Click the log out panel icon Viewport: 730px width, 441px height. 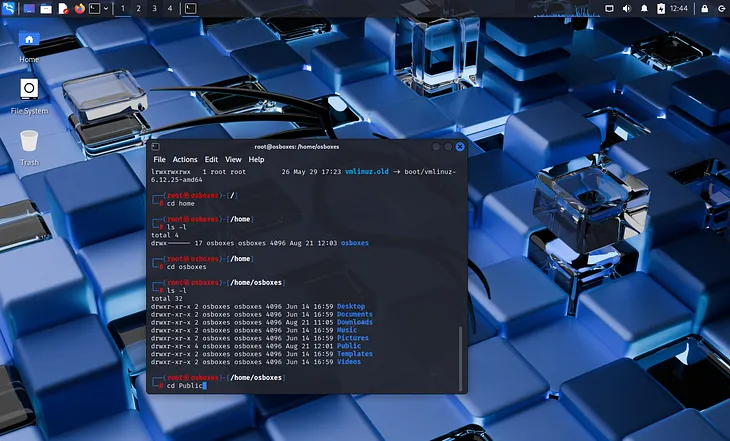coord(721,8)
